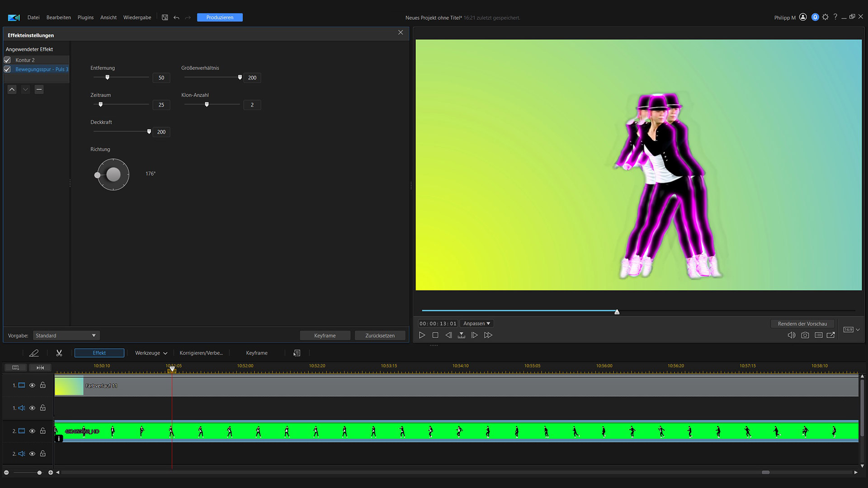The width and height of the screenshot is (868, 488).
Task: Click the Entfernung slider handle
Action: tap(107, 77)
